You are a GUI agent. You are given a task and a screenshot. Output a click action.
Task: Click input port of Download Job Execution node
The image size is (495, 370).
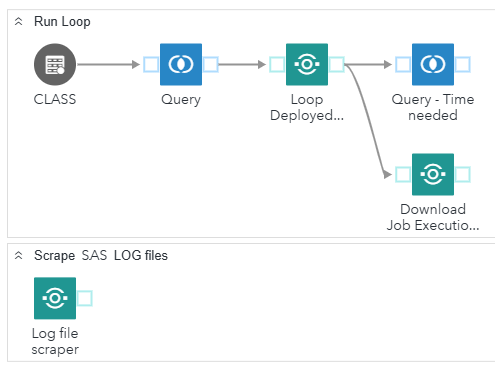point(403,174)
